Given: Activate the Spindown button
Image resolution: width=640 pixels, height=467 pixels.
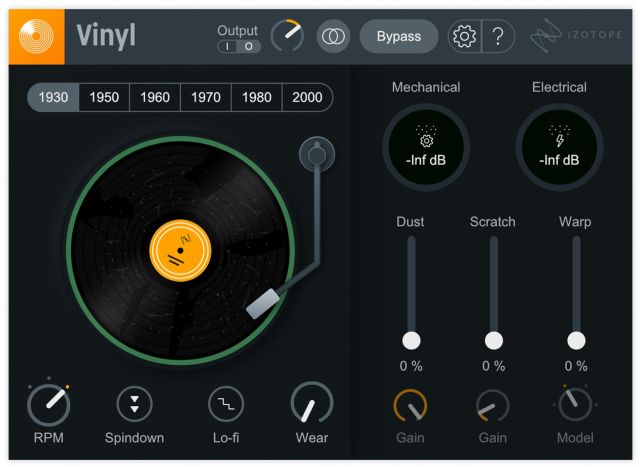Looking at the screenshot, I should click(134, 404).
